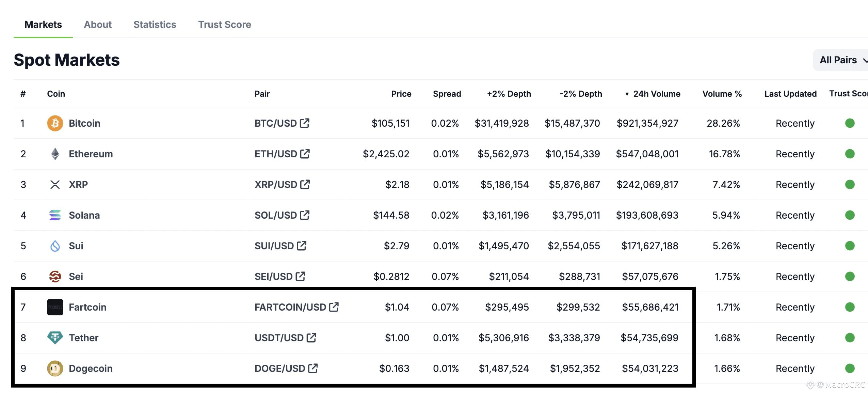868x393 pixels.
Task: Click the Fartcoin black logo
Action: click(55, 307)
